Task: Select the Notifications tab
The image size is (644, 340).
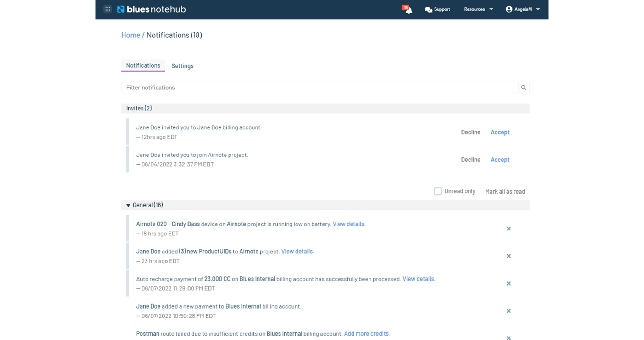Action: (x=143, y=65)
